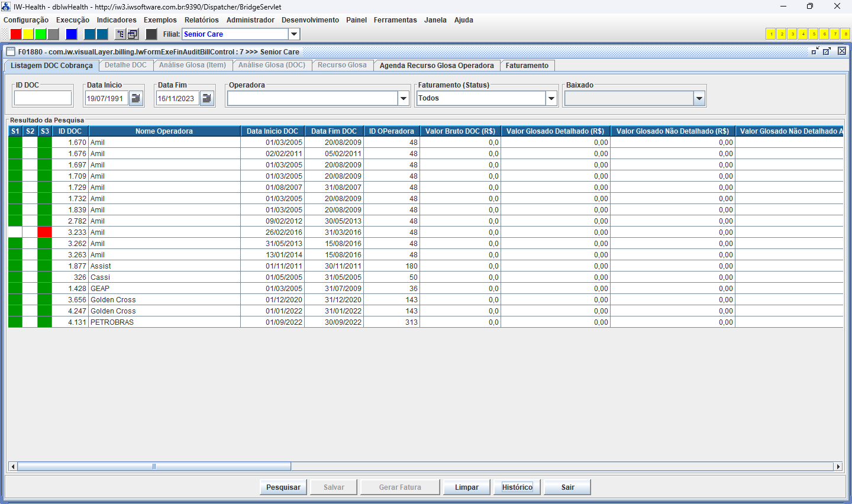Image resolution: width=852 pixels, height=504 pixels.
Task: Click the yellow square toolbar icon
Action: point(28,34)
